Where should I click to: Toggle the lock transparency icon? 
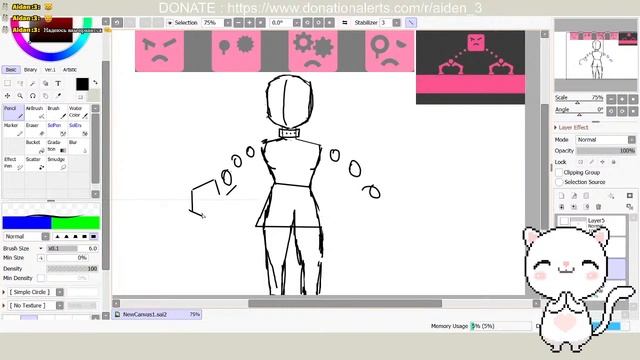click(580, 162)
